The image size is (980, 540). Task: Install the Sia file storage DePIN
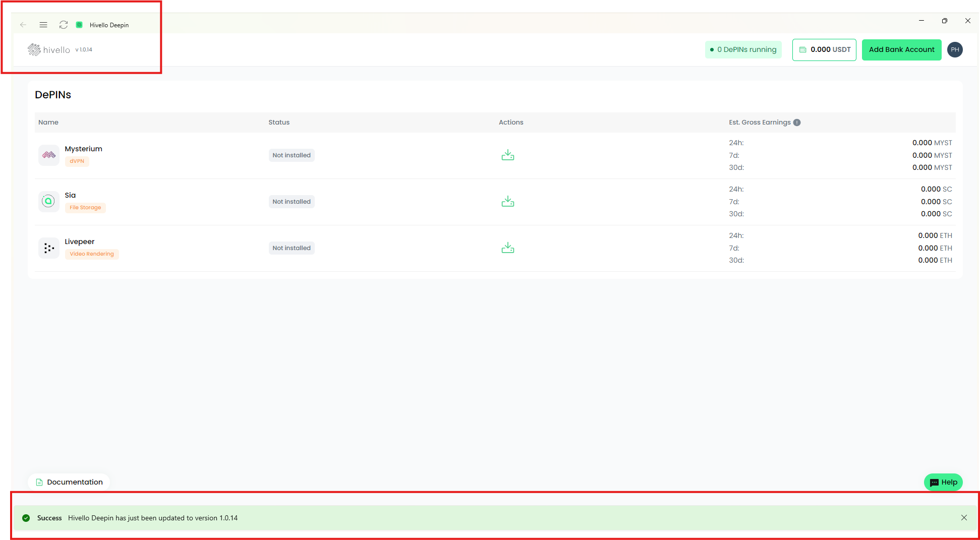click(x=507, y=202)
